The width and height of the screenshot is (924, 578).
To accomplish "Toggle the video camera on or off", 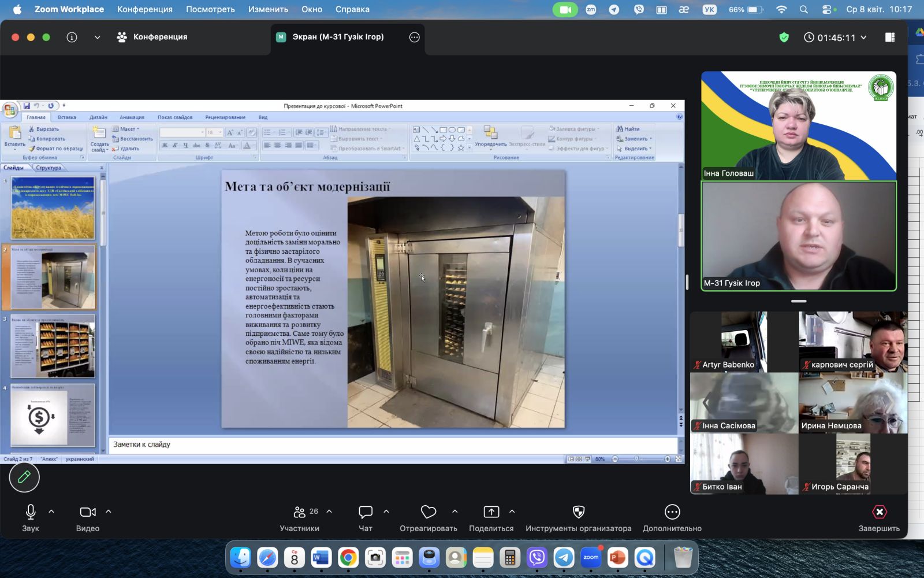I will [88, 512].
